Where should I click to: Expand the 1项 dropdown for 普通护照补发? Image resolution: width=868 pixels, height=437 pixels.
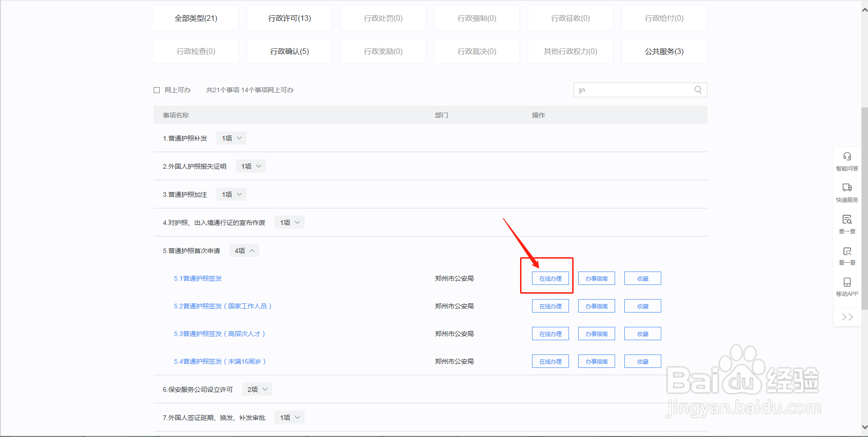(231, 138)
